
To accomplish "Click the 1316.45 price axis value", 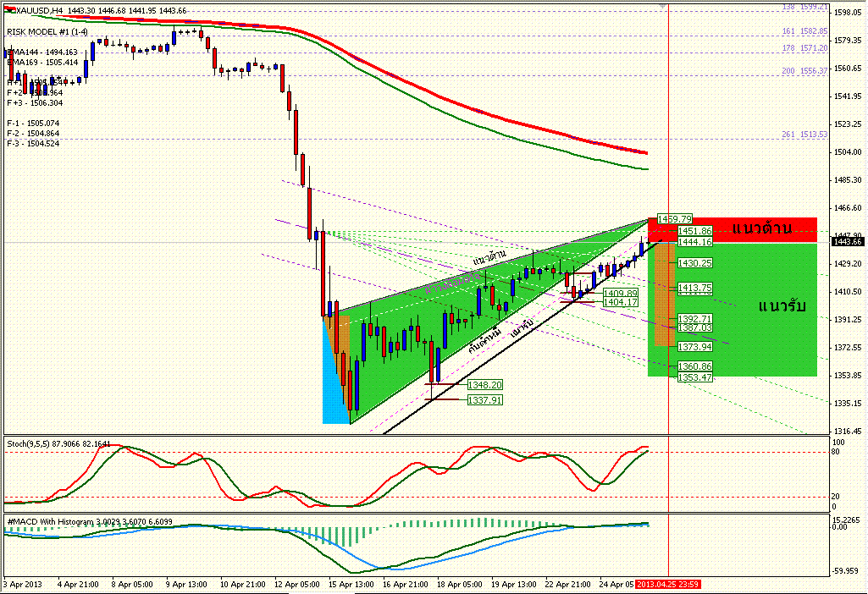I will coord(848,431).
